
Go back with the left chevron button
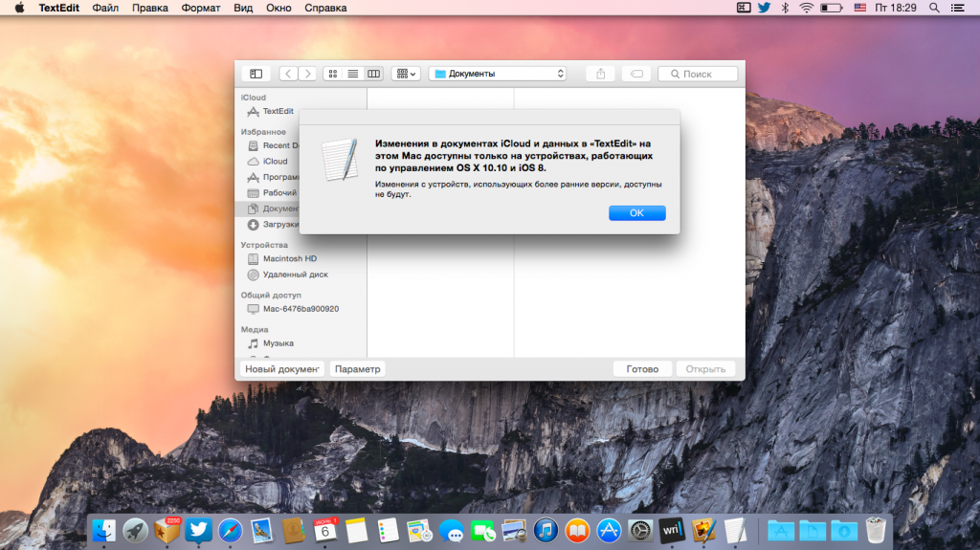(288, 74)
